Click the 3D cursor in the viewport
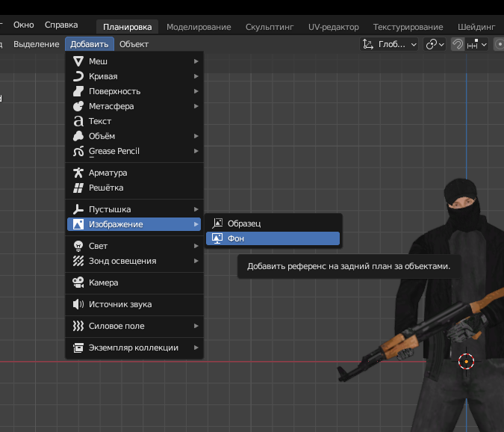504x432 pixels. click(x=466, y=362)
